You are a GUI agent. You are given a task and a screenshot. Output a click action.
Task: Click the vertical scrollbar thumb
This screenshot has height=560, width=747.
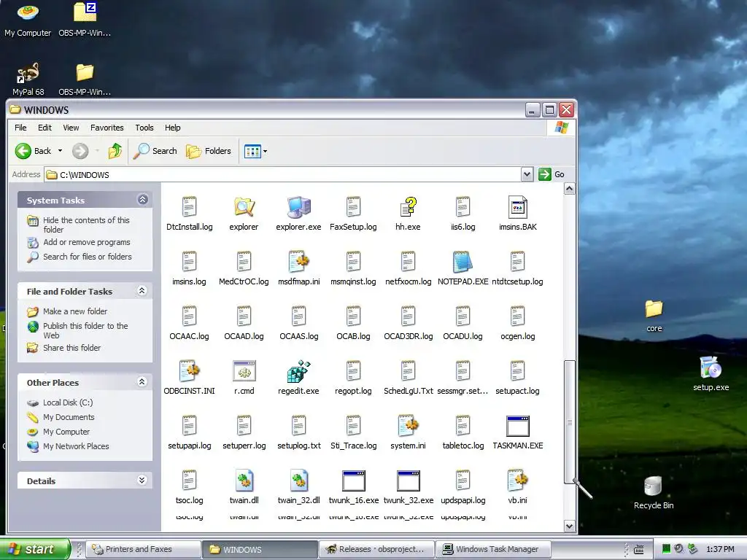pos(569,422)
